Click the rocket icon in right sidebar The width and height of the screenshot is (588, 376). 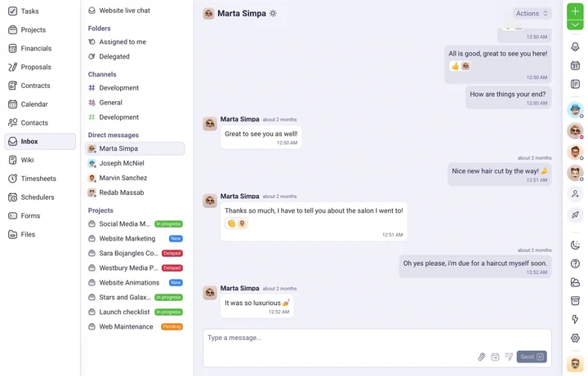tap(575, 215)
